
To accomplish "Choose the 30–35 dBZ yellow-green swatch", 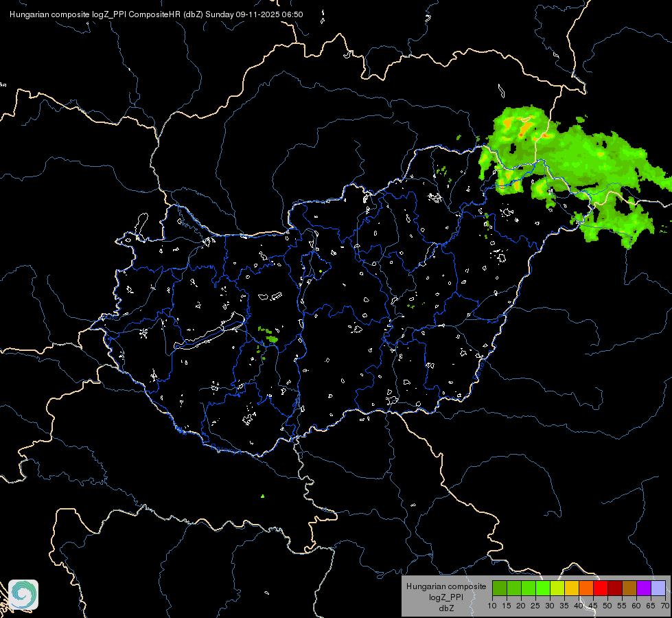I will pyautogui.click(x=557, y=588).
